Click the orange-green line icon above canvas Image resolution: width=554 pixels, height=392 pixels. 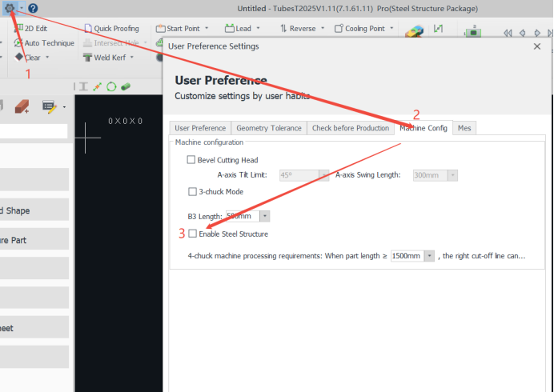(97, 86)
